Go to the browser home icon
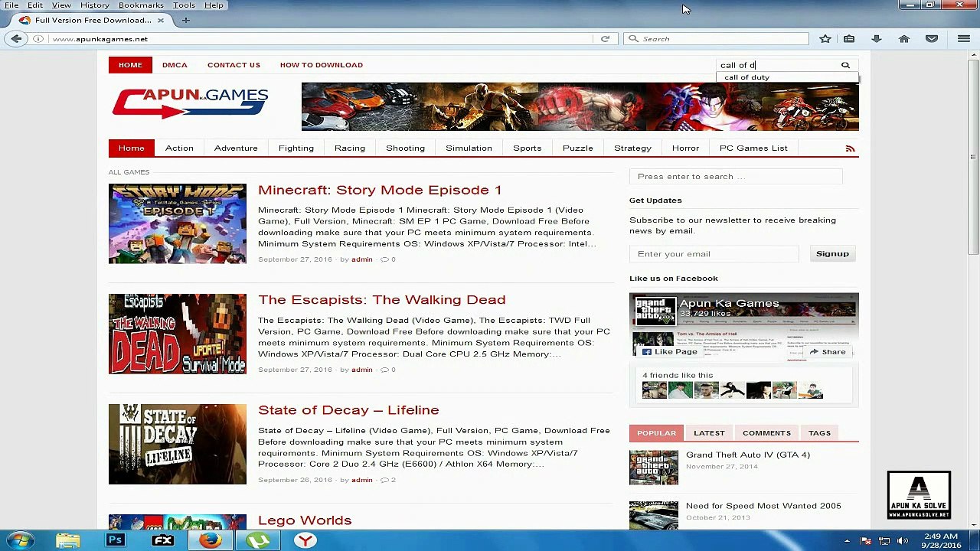 [x=904, y=38]
